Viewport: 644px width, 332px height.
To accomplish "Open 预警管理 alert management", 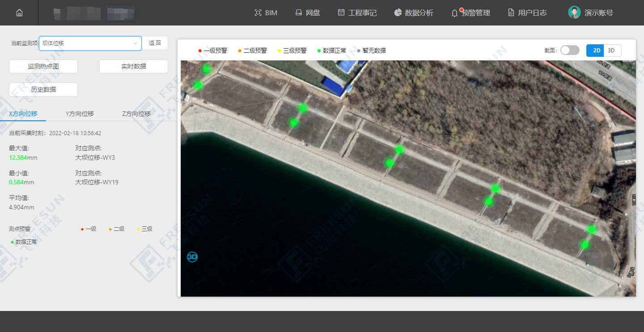I will (x=471, y=13).
